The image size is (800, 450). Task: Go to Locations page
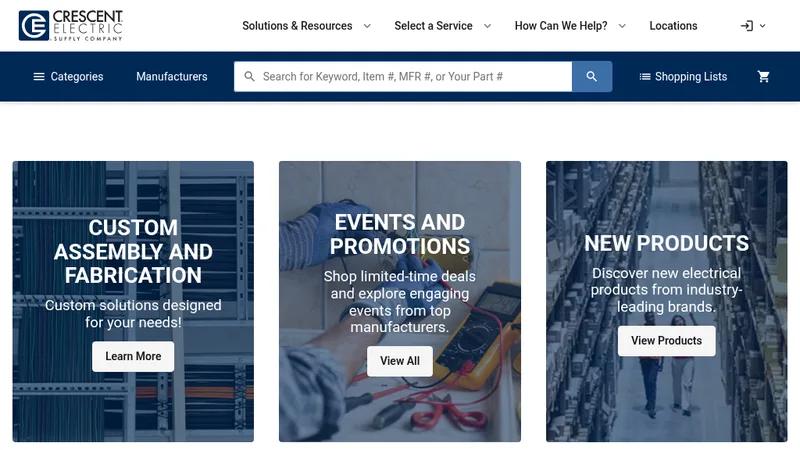[x=673, y=26]
